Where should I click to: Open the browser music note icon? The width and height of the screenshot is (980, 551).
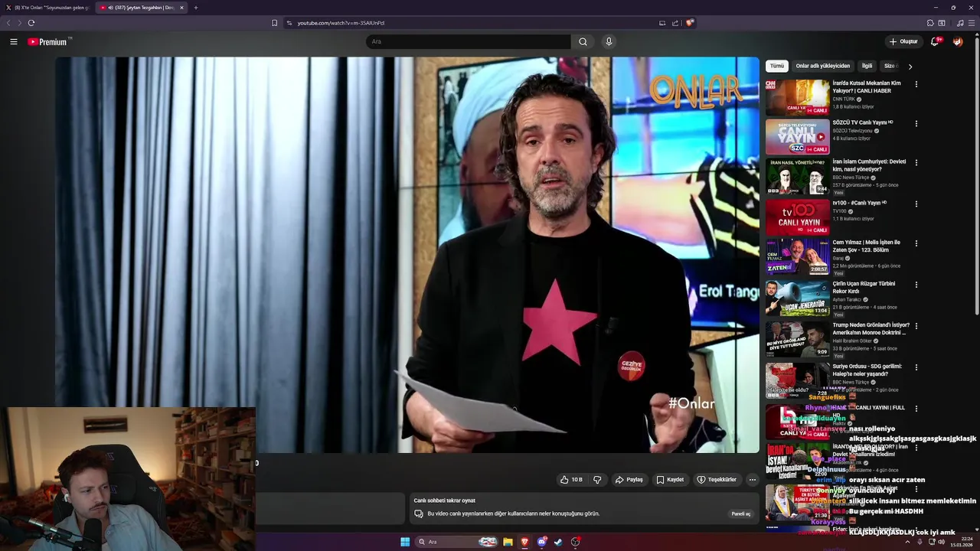pos(960,23)
